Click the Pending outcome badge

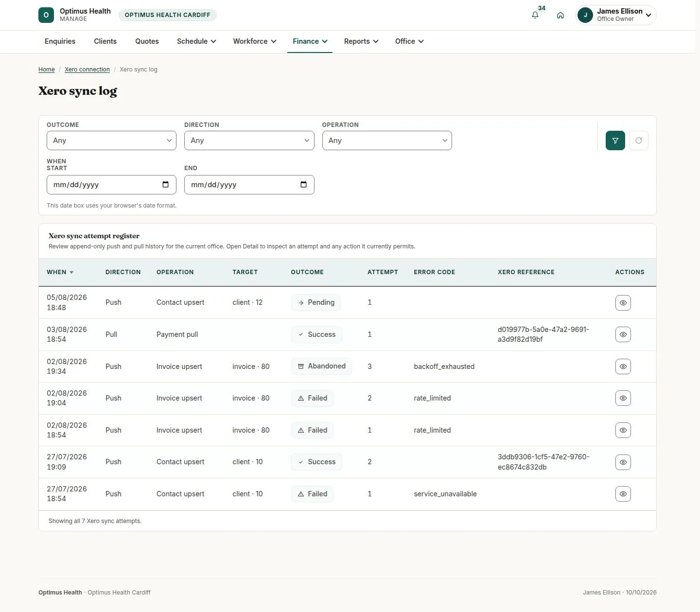tap(316, 302)
